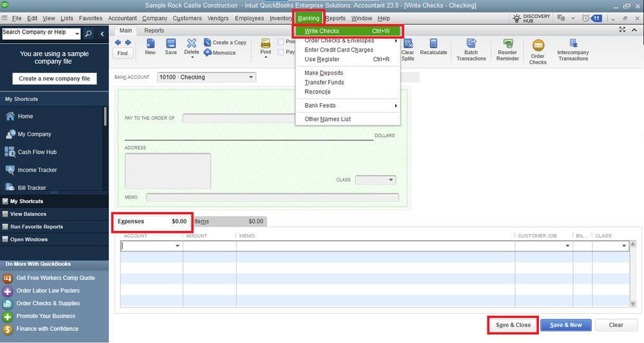Collapse the left sidebar with arrow
Image resolution: width=644 pixels, height=343 pixels.
coord(102,34)
